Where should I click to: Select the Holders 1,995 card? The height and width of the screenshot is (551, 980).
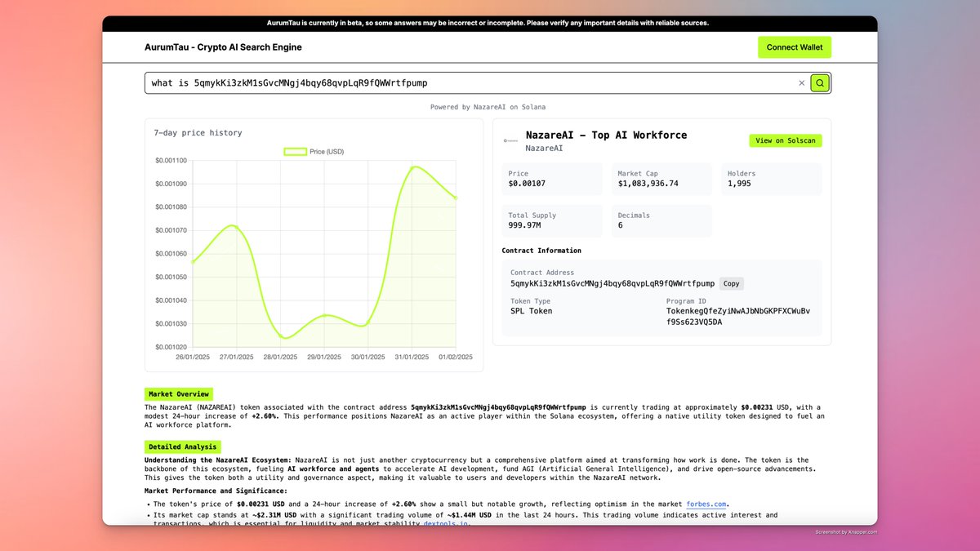coord(771,179)
